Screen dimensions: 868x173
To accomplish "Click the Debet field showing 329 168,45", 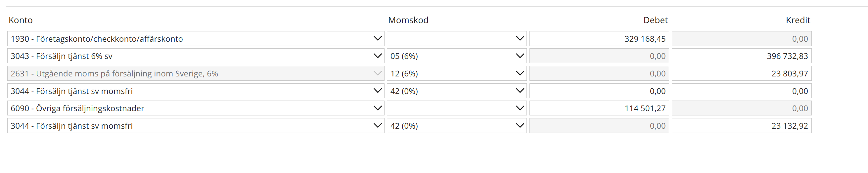I will point(599,39).
